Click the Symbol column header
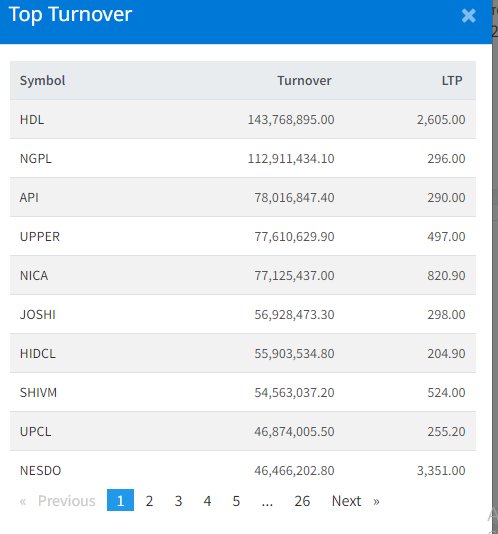 [42, 81]
